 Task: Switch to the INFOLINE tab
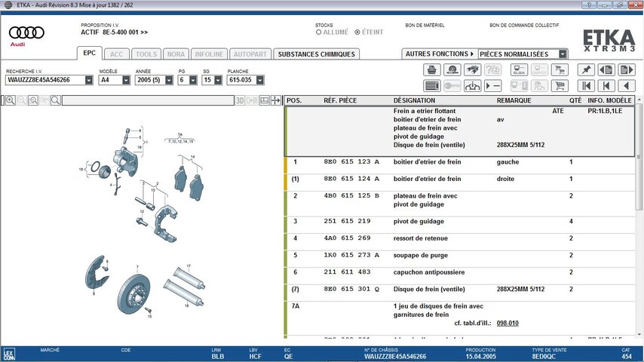point(209,54)
